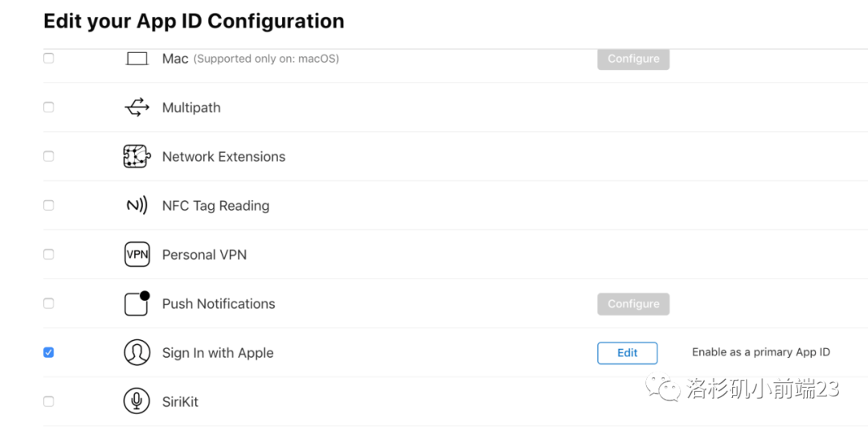Image resolution: width=868 pixels, height=427 pixels.
Task: Uncheck Sign In with Apple checkbox
Action: point(48,352)
